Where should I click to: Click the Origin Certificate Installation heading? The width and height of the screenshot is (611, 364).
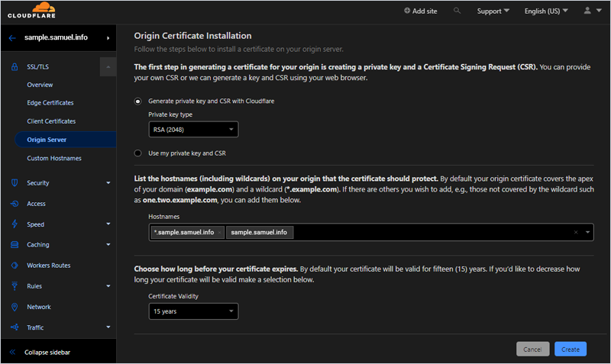[193, 36]
